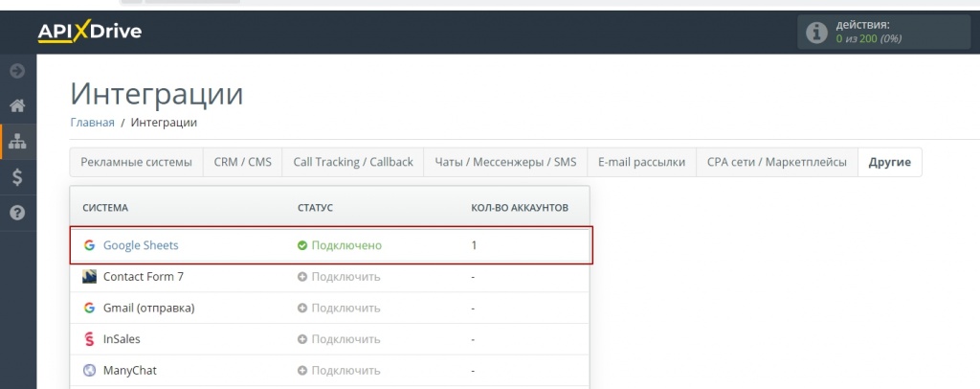This screenshot has height=389, width=980.
Task: Expand sidebar with the arrow icon
Action: point(17,71)
